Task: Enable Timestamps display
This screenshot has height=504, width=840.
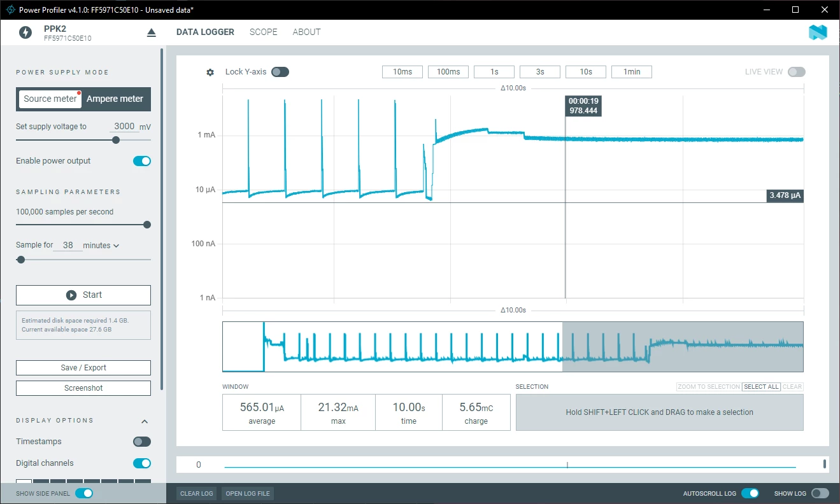Action: (x=142, y=442)
